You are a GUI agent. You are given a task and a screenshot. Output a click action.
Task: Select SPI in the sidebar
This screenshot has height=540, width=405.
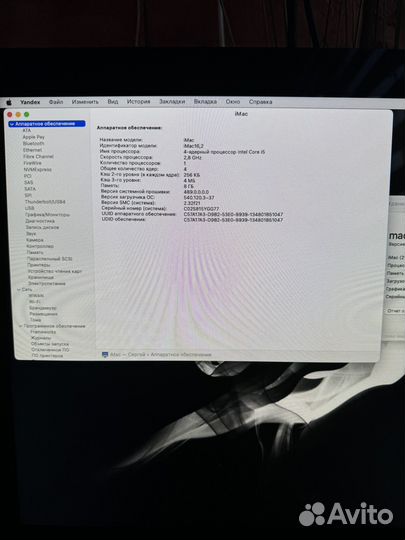tap(28, 195)
